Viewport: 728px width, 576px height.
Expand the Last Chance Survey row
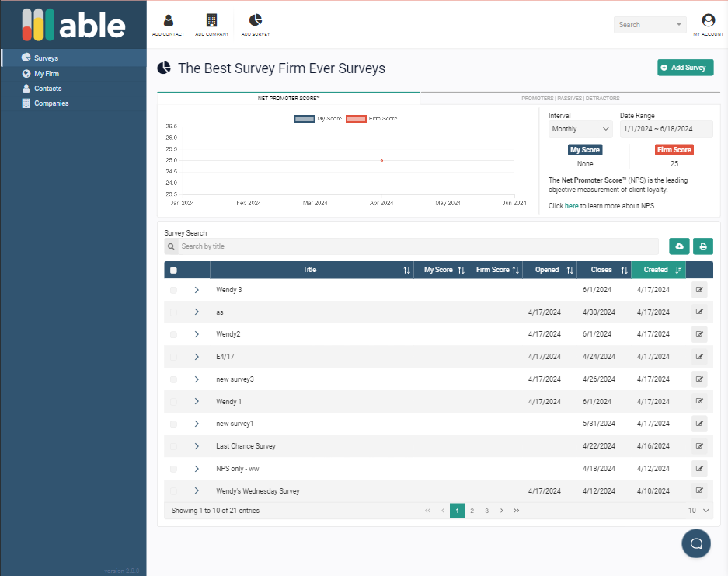pyautogui.click(x=197, y=446)
